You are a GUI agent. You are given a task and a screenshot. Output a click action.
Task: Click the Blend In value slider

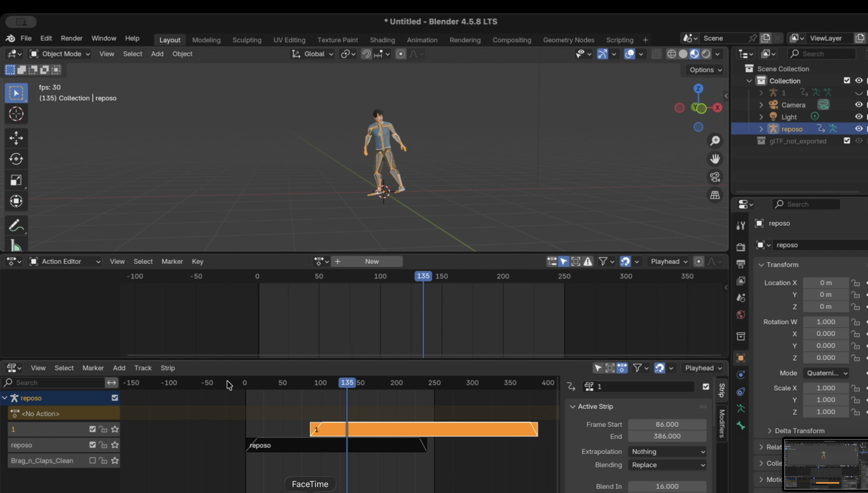667,486
